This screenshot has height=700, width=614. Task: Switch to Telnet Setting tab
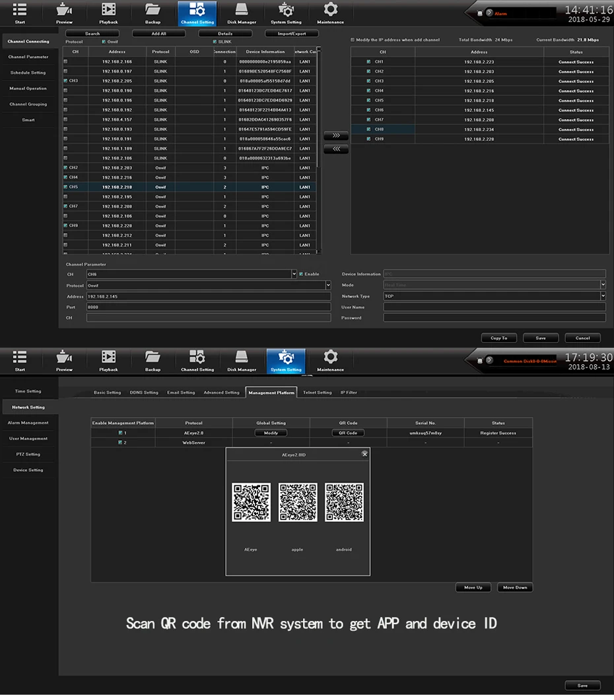pos(318,393)
